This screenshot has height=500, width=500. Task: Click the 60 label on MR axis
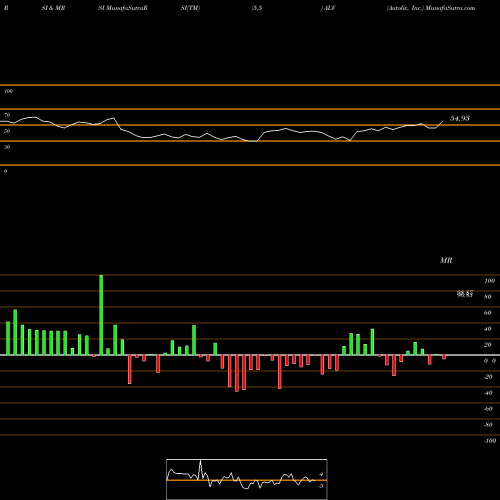pos(488,313)
